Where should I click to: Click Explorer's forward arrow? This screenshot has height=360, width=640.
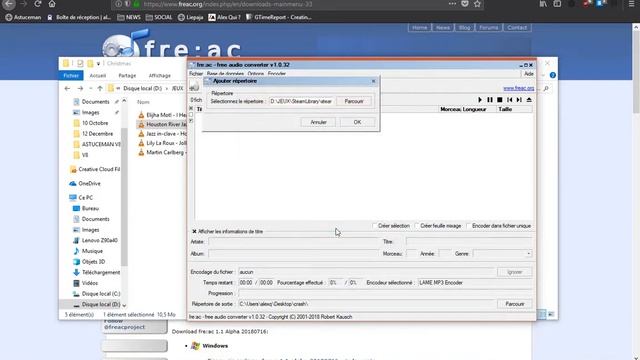(80, 89)
